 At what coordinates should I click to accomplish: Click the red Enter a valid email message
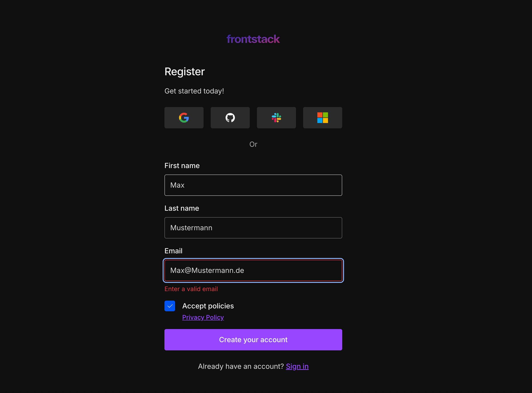click(x=191, y=289)
